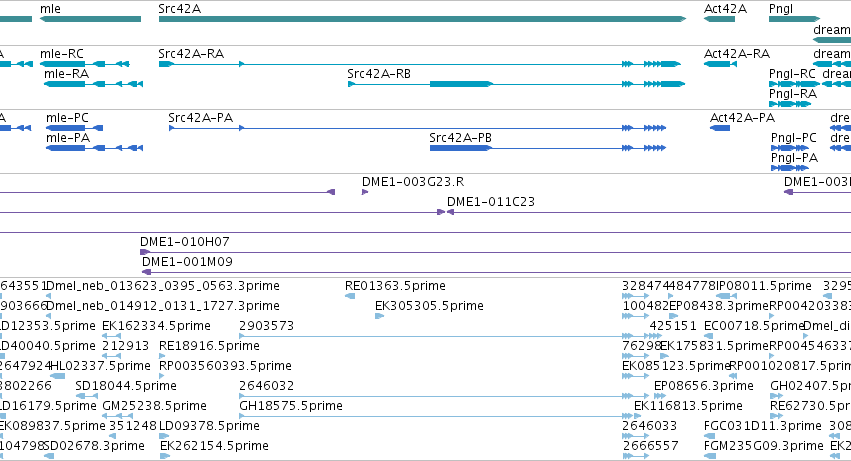
Task: Click the Pngl gene bar
Action: tap(794, 19)
